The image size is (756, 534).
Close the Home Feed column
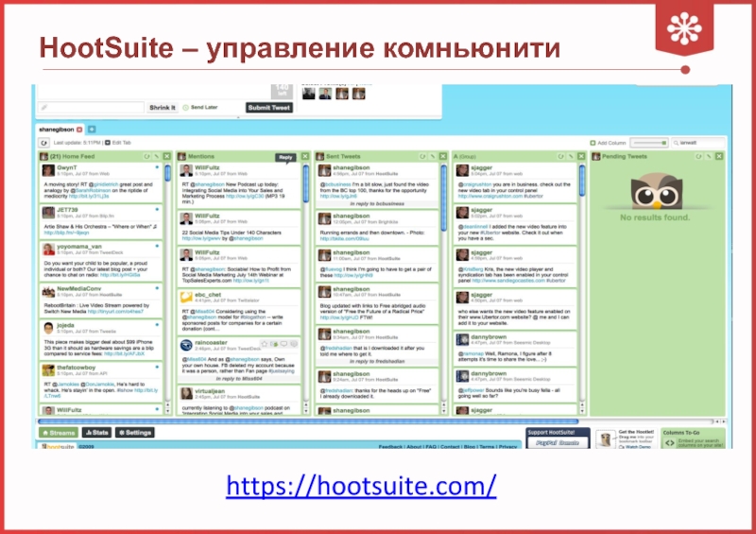point(166,155)
